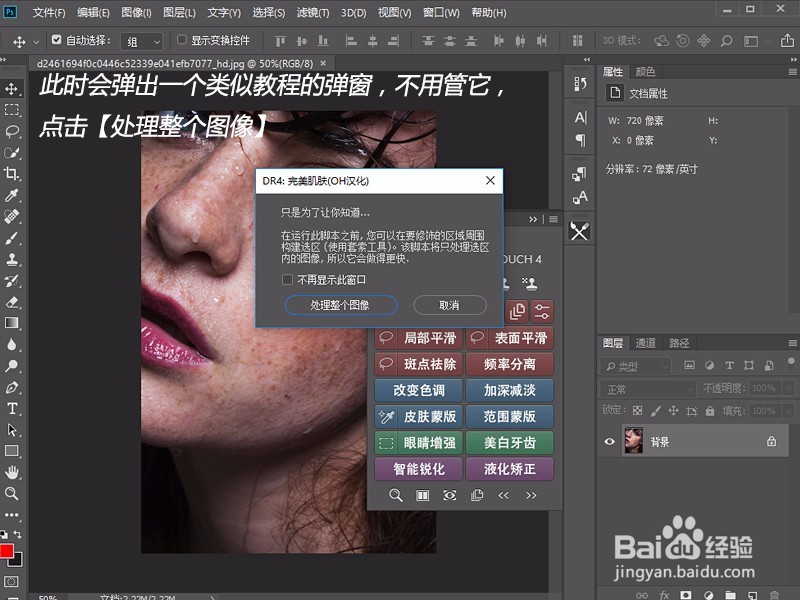
Task: Select the Eraser tool
Action: click(x=11, y=302)
